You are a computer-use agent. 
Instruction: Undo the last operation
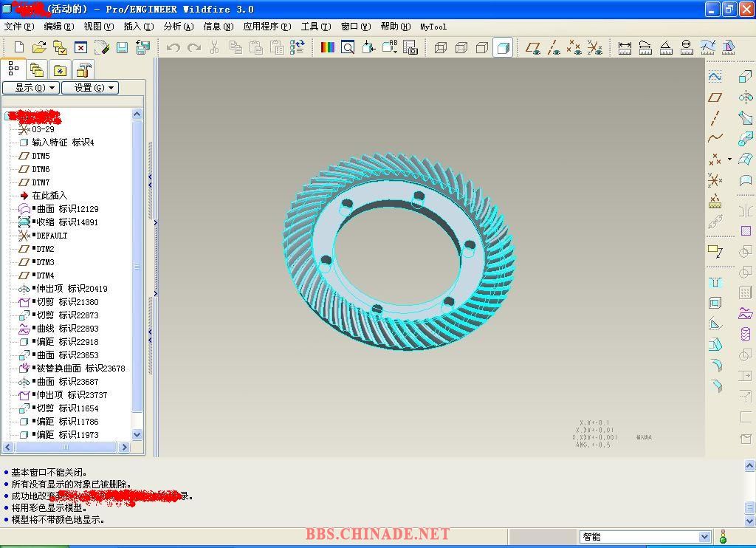point(173,47)
